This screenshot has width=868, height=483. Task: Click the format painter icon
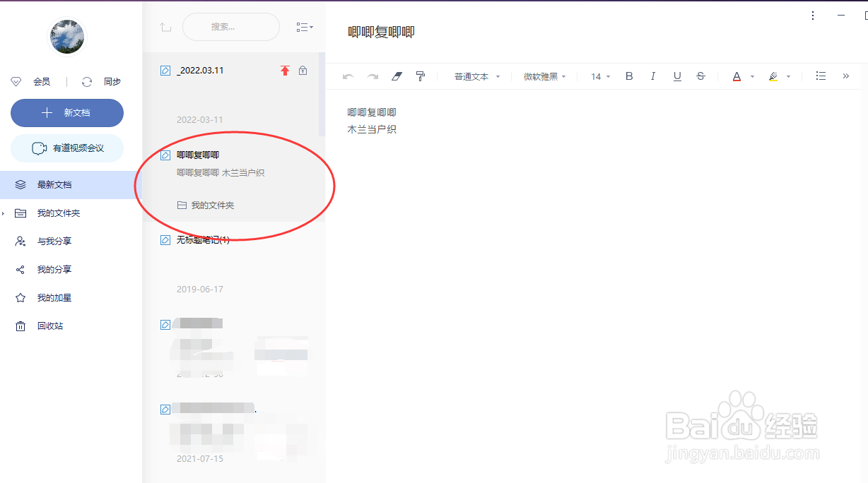click(x=421, y=76)
